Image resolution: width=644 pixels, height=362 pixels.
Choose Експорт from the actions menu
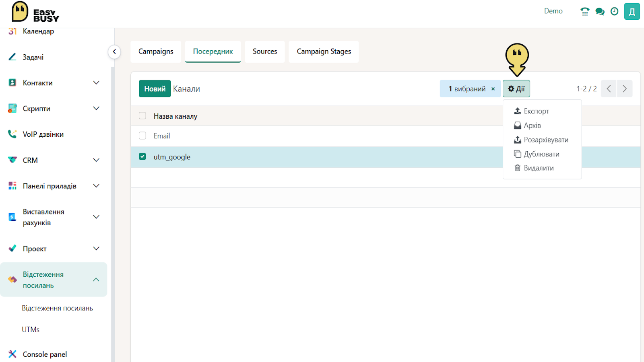click(542, 111)
